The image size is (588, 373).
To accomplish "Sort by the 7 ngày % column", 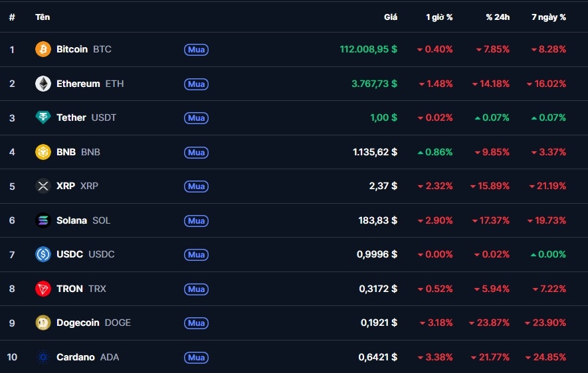I will (548, 17).
